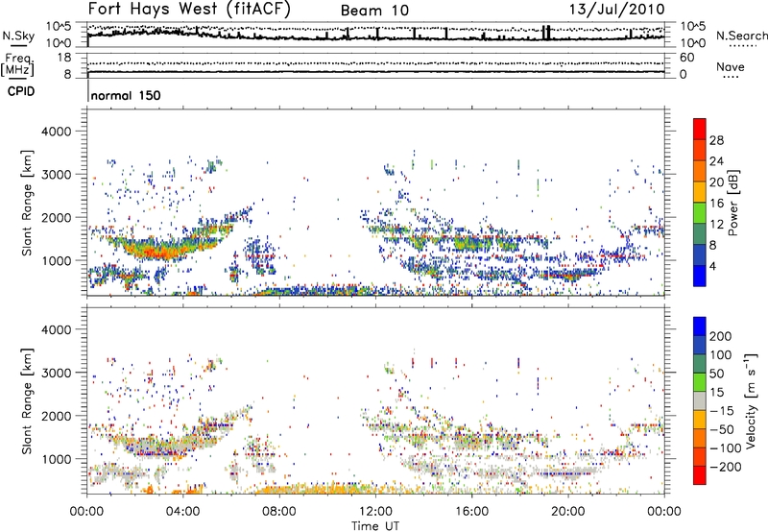The image size is (768, 532).
Task: Select the bright blue top velocity colorbar segment
Action: (700, 326)
